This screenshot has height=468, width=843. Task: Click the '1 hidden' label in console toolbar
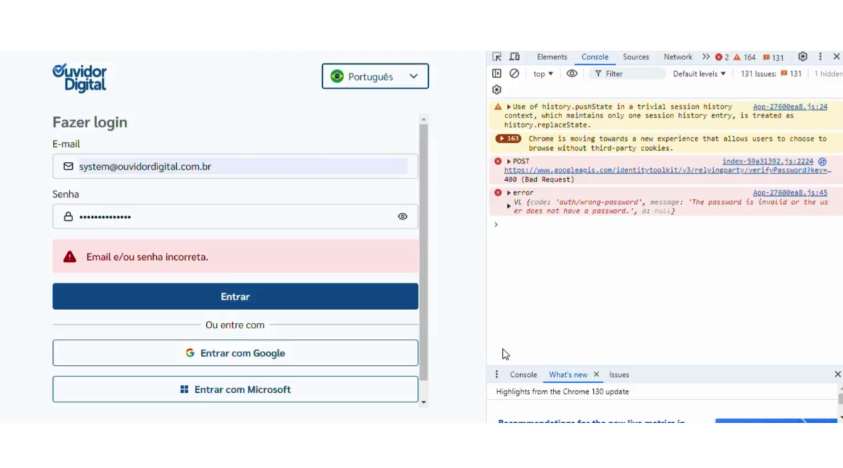(x=828, y=74)
